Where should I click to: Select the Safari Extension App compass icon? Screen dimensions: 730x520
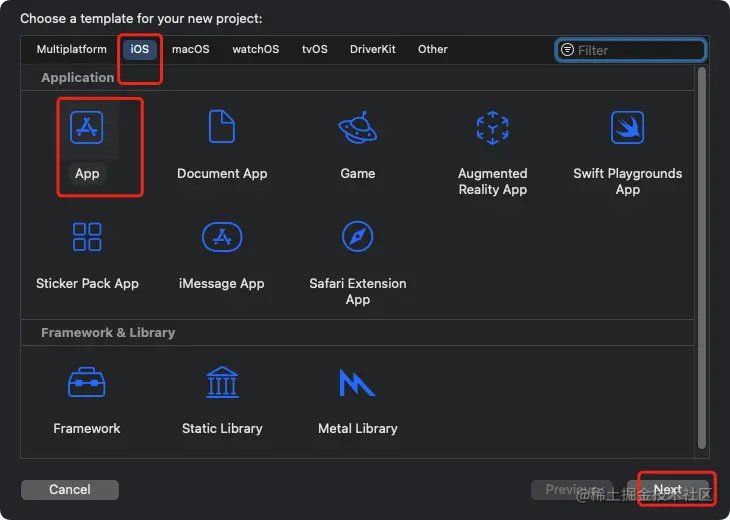pos(358,236)
